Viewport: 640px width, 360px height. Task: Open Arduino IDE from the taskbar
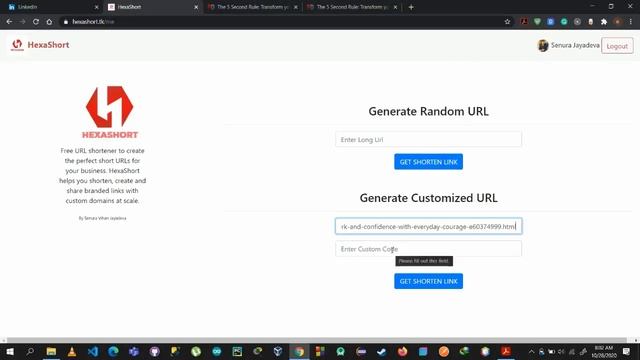click(216, 351)
